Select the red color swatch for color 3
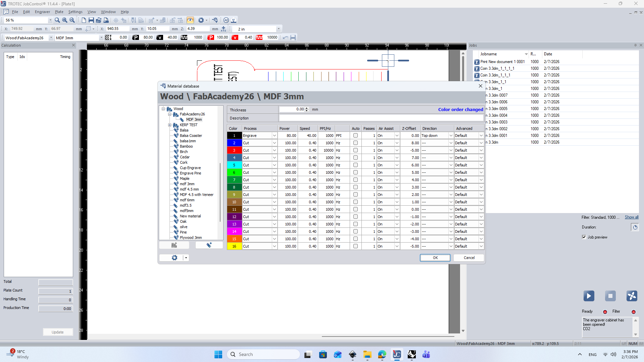Screen dimensions: 644x362 click(x=234, y=150)
